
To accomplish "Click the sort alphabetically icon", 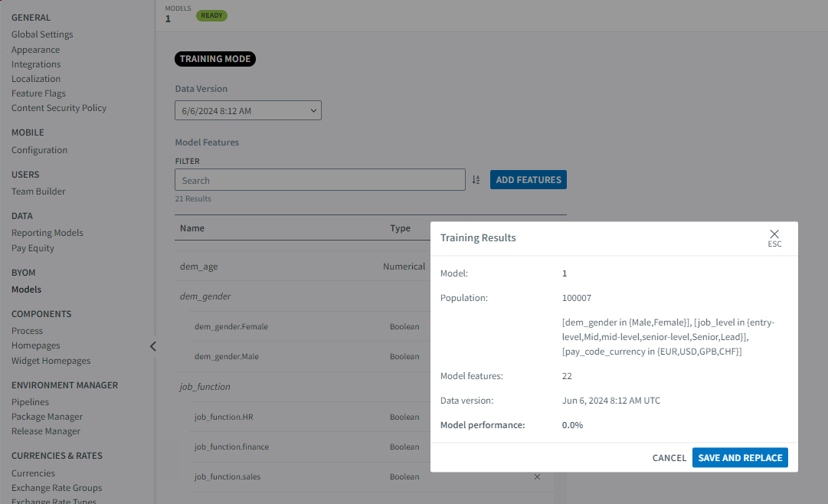I will [476, 180].
